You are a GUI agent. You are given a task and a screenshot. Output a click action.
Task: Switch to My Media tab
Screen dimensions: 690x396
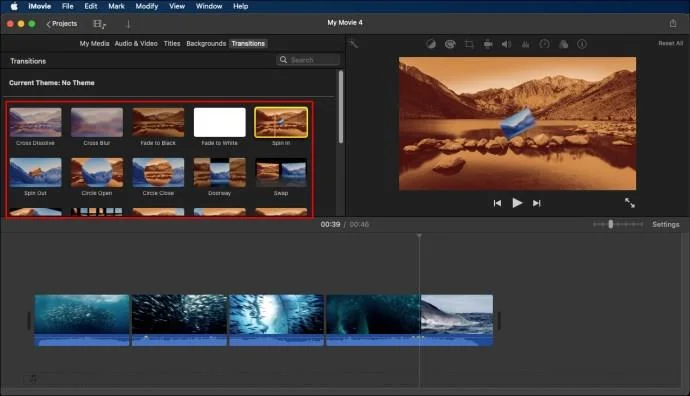click(94, 43)
